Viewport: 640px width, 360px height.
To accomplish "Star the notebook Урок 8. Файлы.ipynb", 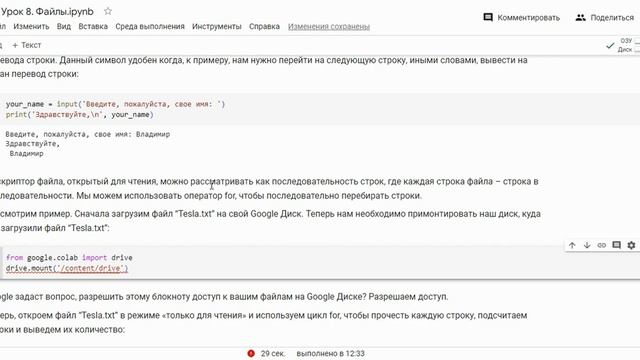I will (108, 11).
